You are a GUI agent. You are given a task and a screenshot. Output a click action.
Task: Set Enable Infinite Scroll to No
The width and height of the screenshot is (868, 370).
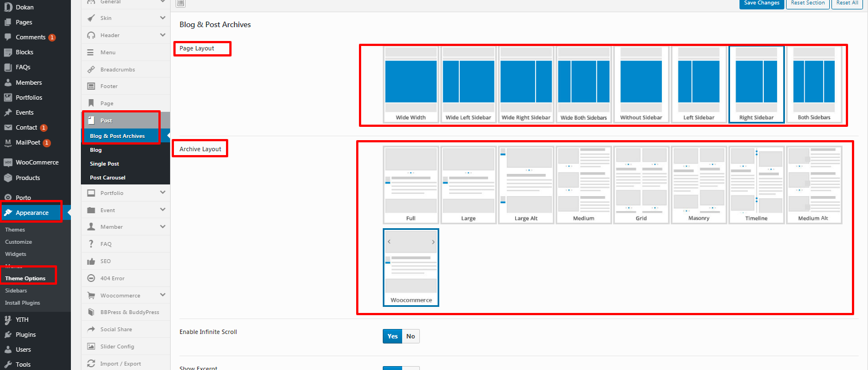tap(410, 336)
